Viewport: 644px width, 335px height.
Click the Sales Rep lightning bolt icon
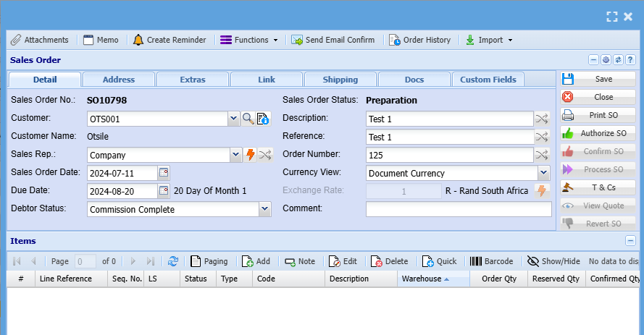(x=251, y=155)
